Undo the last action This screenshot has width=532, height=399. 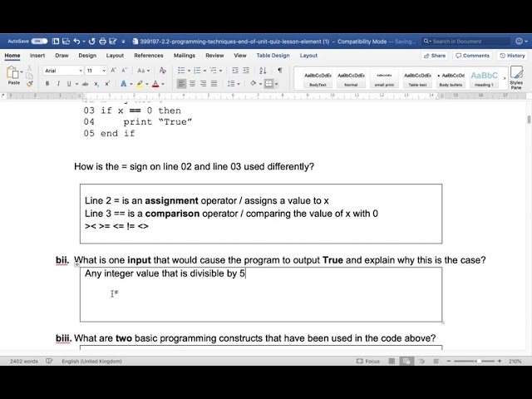point(76,42)
